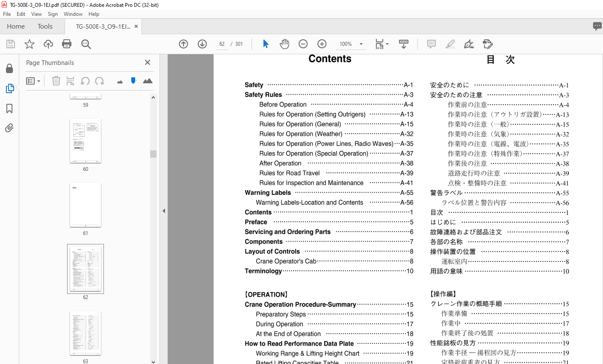Rotate pages counterclockwise
603x364 pixels.
point(85,81)
